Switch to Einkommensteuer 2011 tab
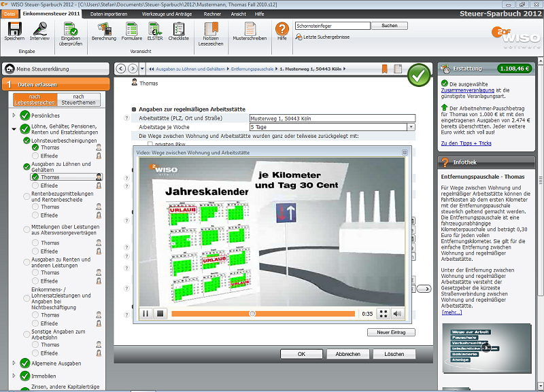544x392 pixels. pos(51,14)
